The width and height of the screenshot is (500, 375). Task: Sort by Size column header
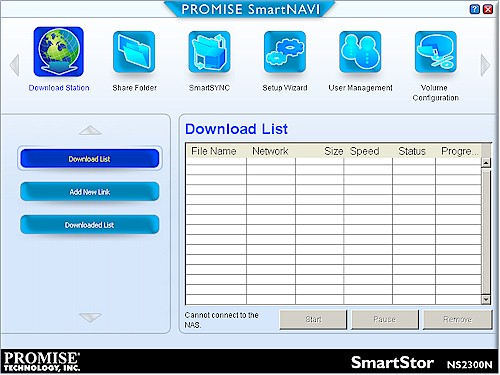pos(319,151)
